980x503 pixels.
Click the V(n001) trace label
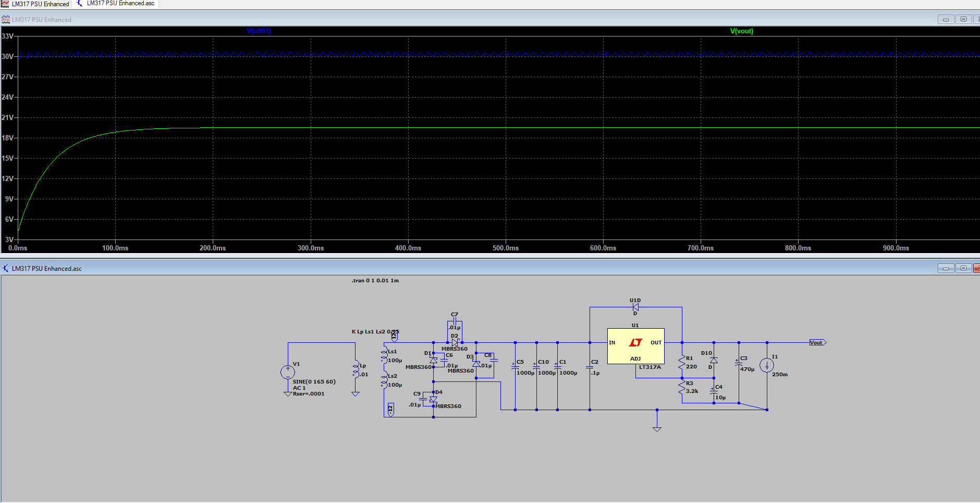(259, 31)
